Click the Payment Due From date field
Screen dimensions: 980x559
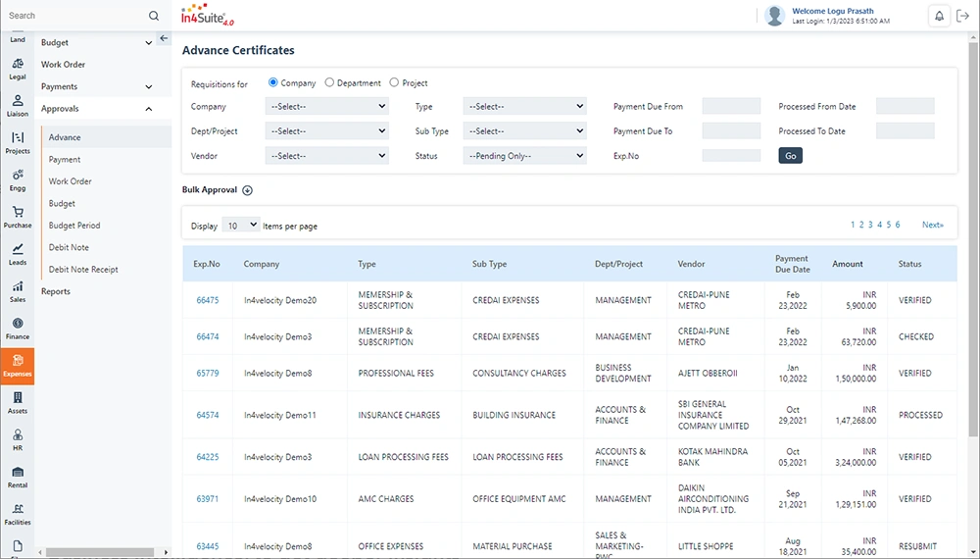point(731,106)
